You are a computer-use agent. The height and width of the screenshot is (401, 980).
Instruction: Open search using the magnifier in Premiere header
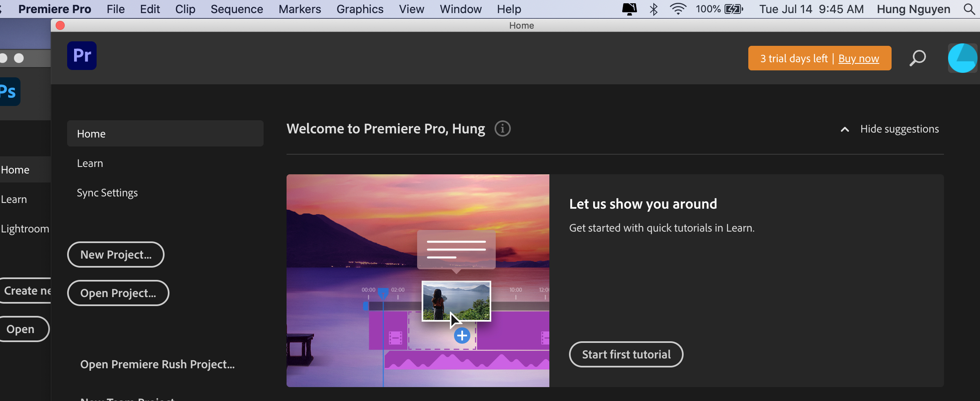917,58
